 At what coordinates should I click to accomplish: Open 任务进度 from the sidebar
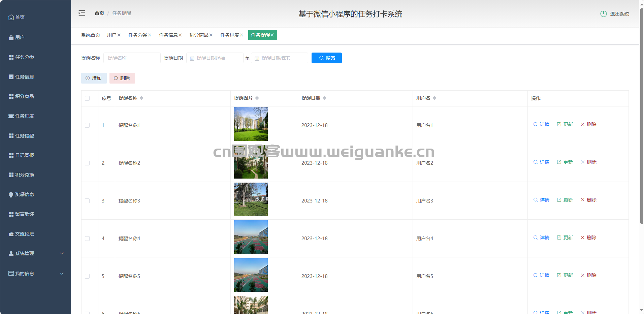(x=24, y=116)
